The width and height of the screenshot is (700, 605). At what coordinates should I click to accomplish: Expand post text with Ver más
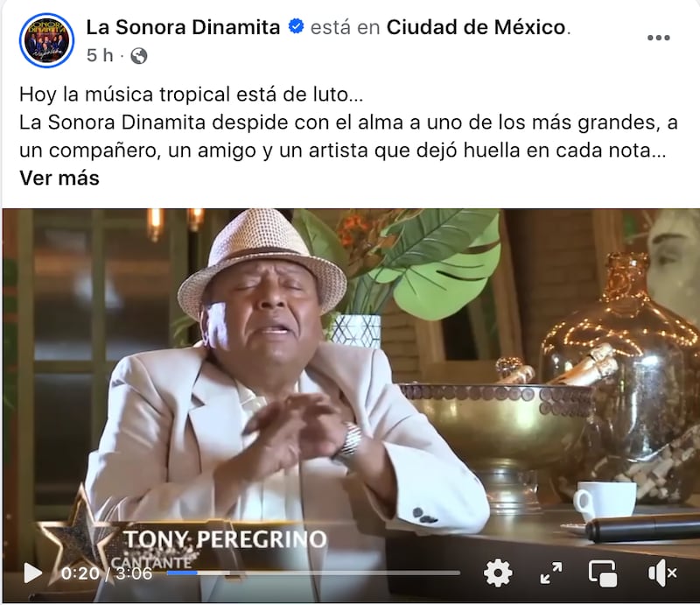[x=59, y=178]
